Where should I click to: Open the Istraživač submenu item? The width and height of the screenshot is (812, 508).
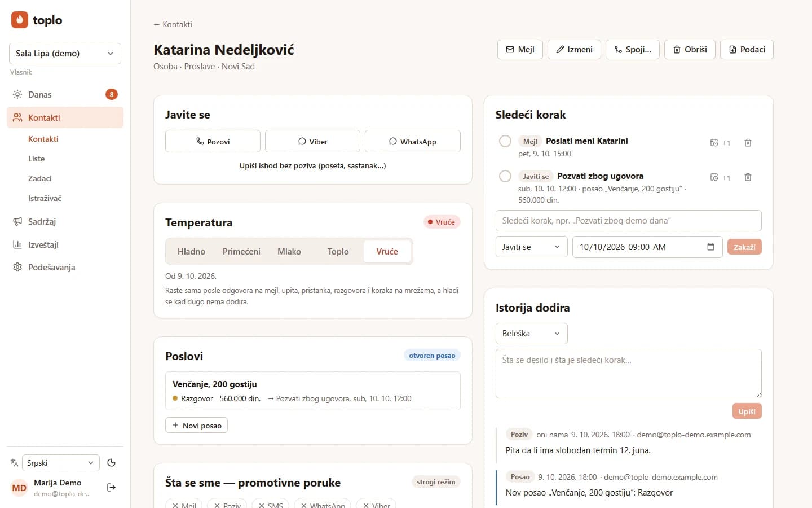[45, 198]
